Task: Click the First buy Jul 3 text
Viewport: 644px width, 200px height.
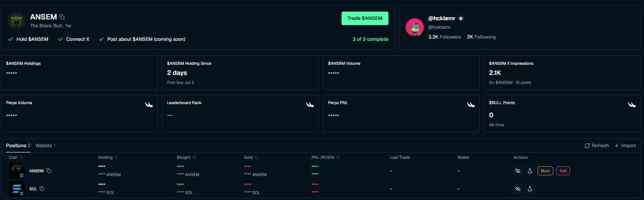Action: [180, 83]
